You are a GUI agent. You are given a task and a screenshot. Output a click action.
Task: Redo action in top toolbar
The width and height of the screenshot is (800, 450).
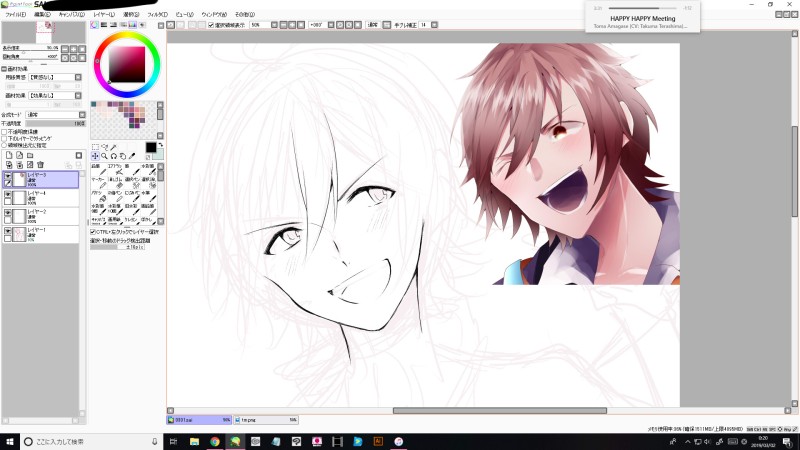tap(181, 24)
